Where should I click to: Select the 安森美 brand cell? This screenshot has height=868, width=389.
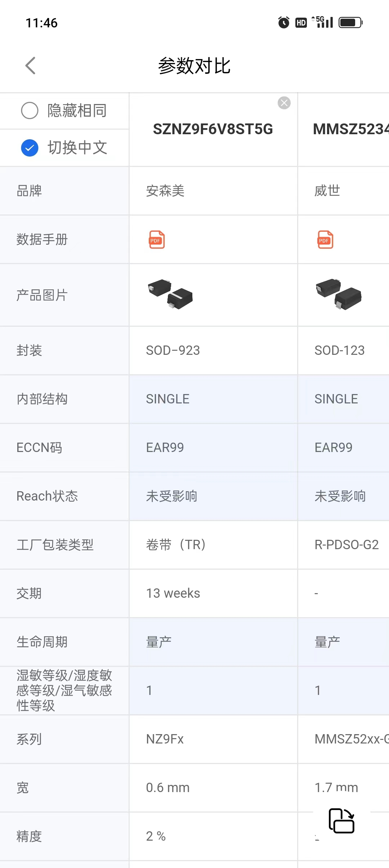pyautogui.click(x=165, y=191)
